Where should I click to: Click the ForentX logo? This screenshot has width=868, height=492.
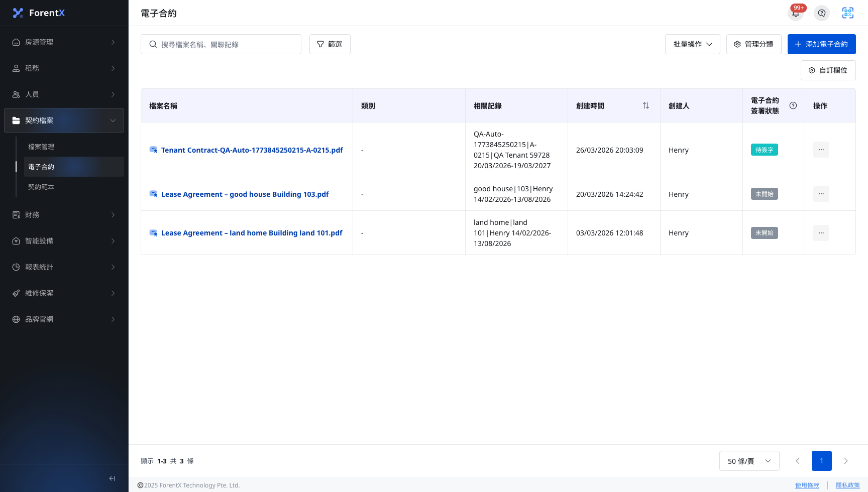click(39, 13)
